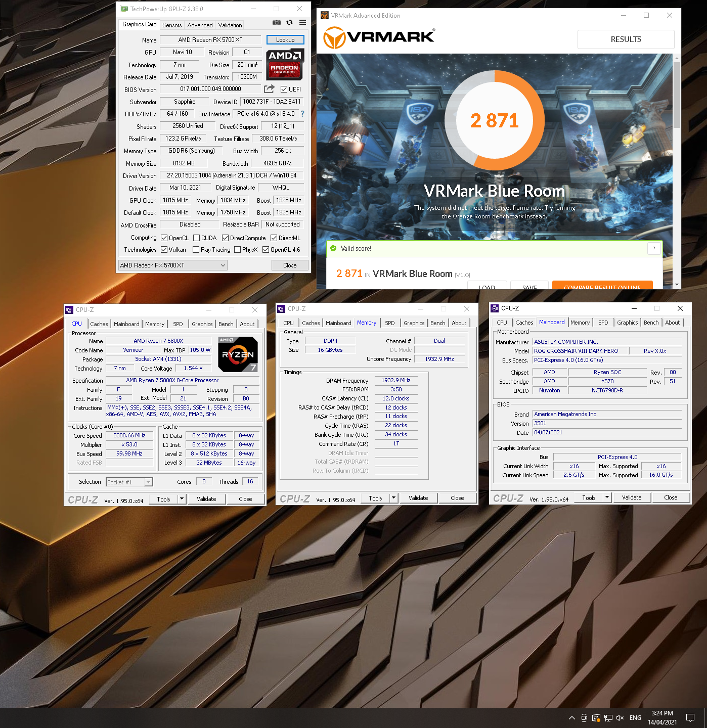Open SPD tab in Memory CPU-Z window

coord(389,323)
